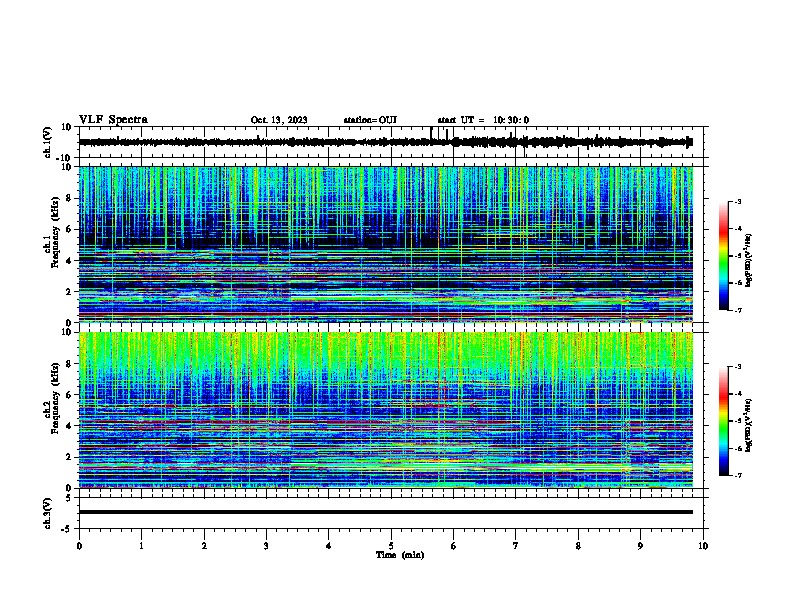Click the ch.2 "Frequency (kHz)" axis label
This screenshot has height=612, width=792.
(x=55, y=397)
